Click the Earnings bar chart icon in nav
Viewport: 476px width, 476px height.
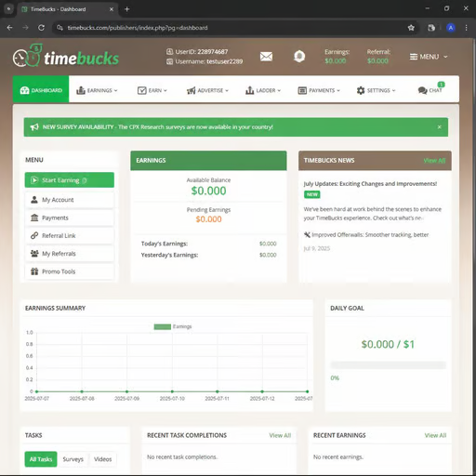coord(81,90)
